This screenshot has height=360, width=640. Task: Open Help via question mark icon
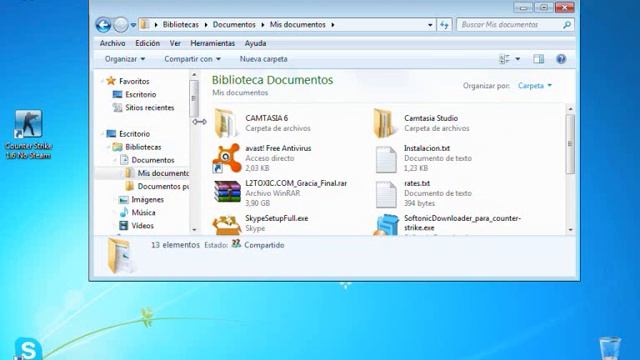coord(561,59)
